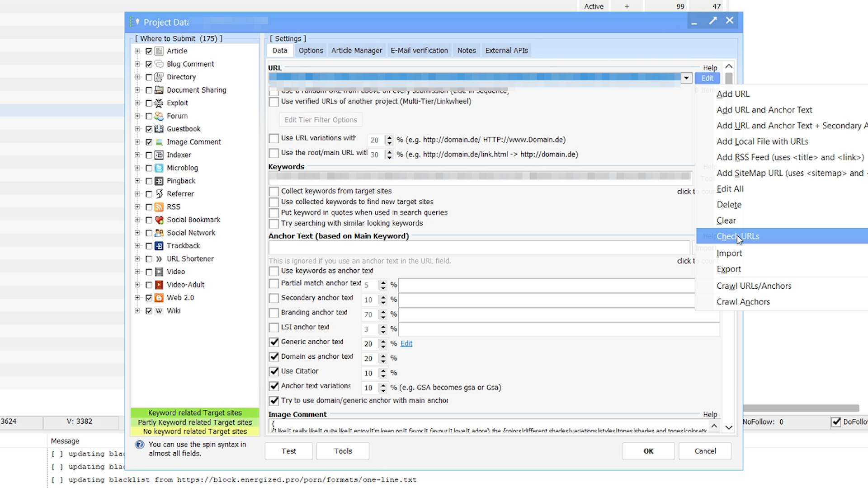Click the Keyword related Target sites legend
Screen dimensions: 868x488
click(x=195, y=413)
